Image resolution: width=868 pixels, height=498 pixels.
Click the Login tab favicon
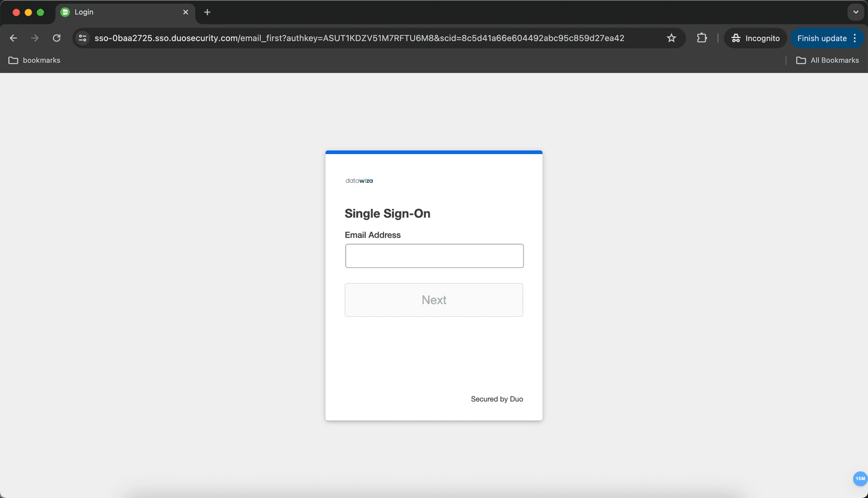point(65,12)
